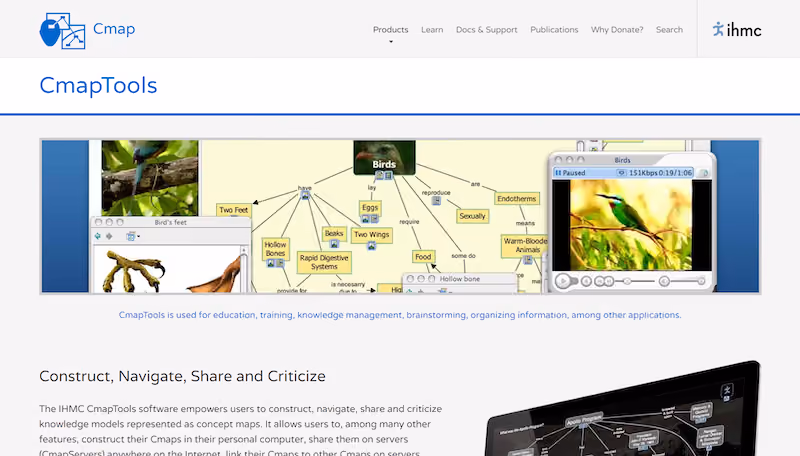Go to the Learn page
This screenshot has width=800, height=456.
[432, 30]
